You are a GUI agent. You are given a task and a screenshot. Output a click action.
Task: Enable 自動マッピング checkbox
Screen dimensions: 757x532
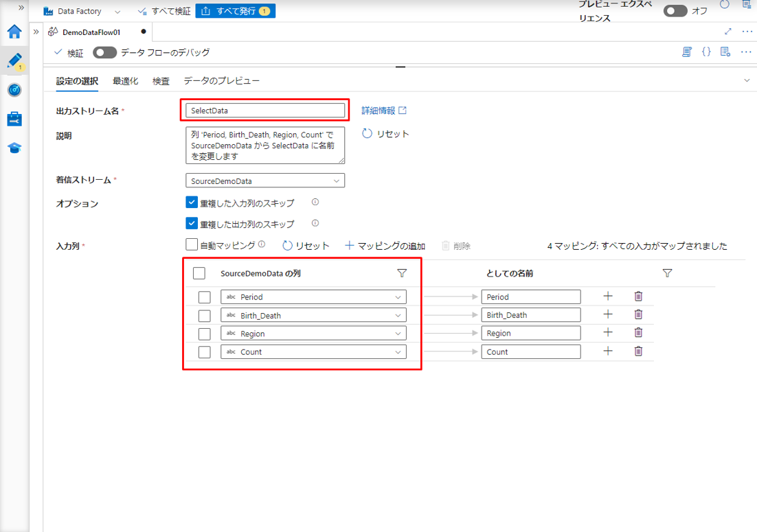click(192, 245)
